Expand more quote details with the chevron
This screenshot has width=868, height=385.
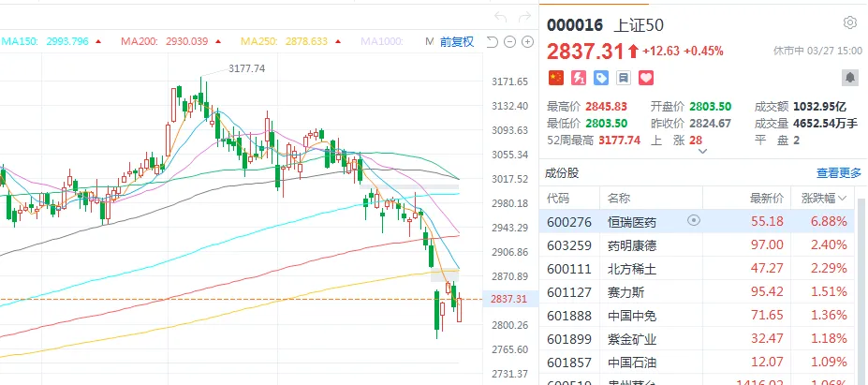[x=703, y=151]
